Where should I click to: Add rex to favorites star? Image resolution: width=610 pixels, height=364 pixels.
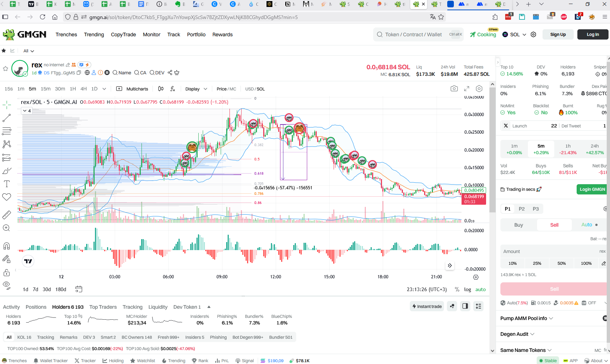click(5, 68)
